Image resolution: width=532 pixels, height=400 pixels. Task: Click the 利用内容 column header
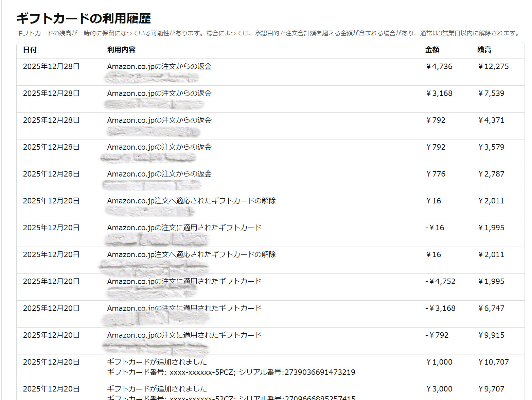pyautogui.click(x=121, y=50)
